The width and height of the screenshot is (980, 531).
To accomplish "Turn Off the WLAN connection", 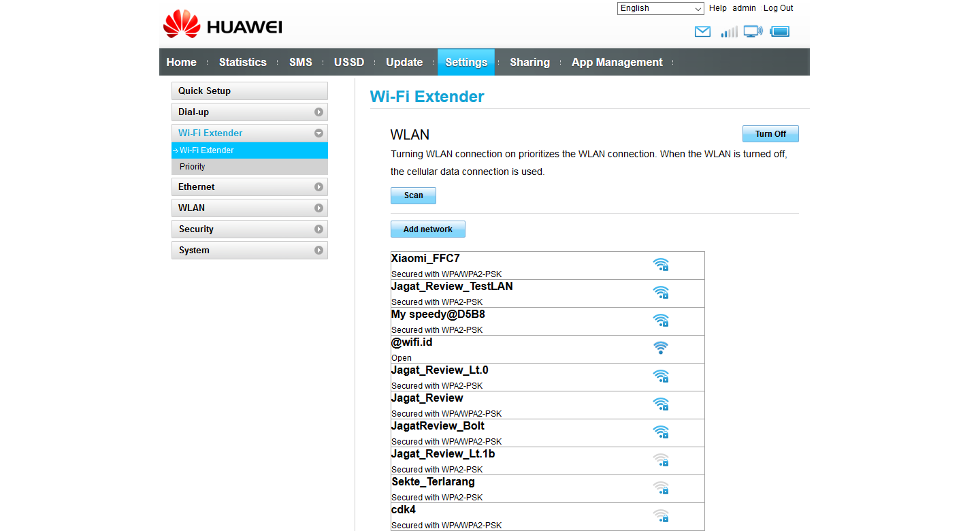I will 770,134.
